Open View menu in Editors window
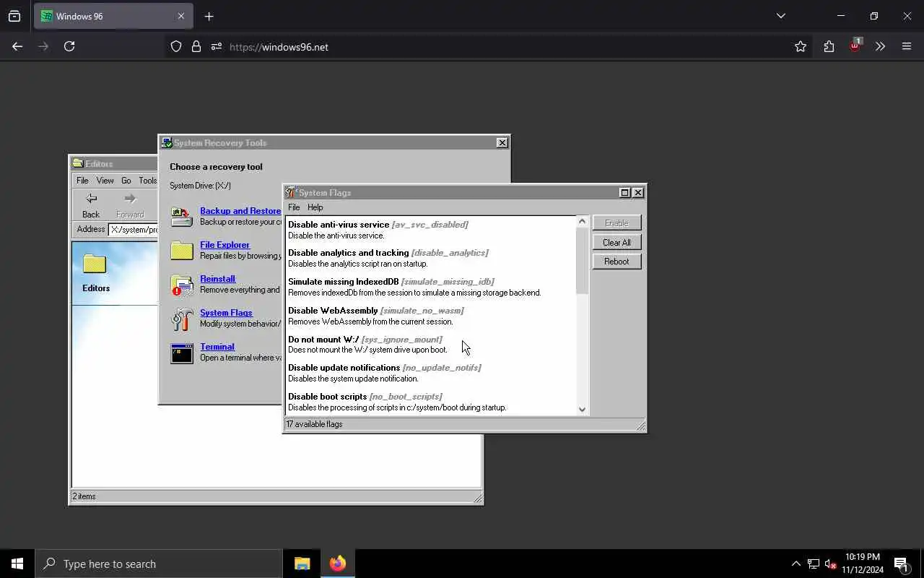Screen dimensions: 924x578 pos(105,181)
